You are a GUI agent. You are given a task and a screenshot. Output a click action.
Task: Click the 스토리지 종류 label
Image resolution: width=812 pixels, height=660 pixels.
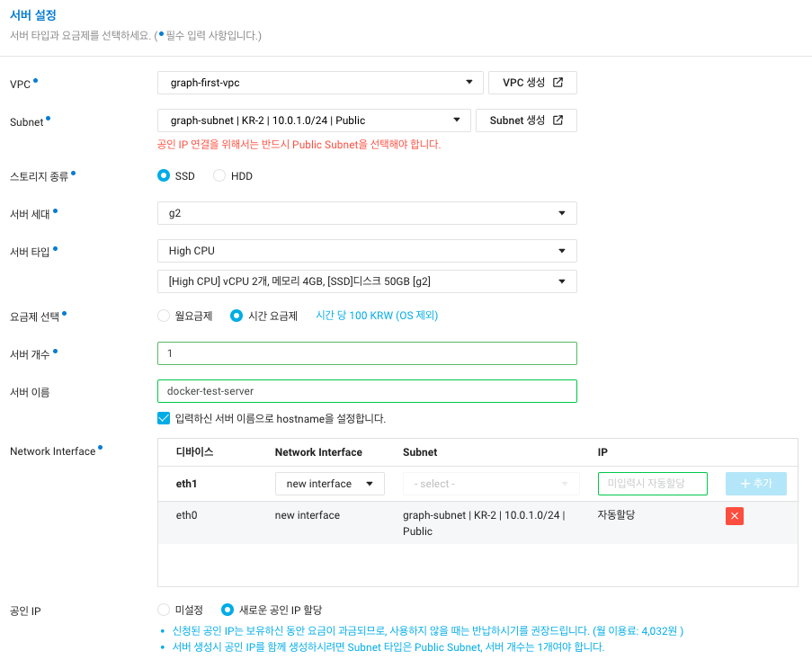40,176
